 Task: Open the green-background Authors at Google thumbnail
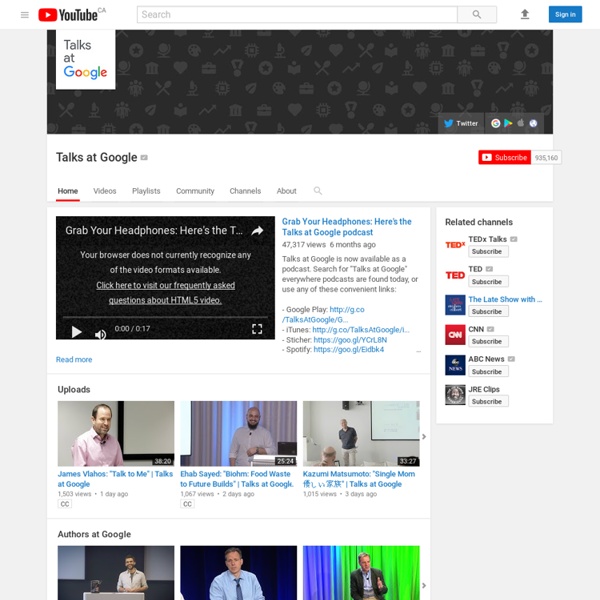(361, 573)
